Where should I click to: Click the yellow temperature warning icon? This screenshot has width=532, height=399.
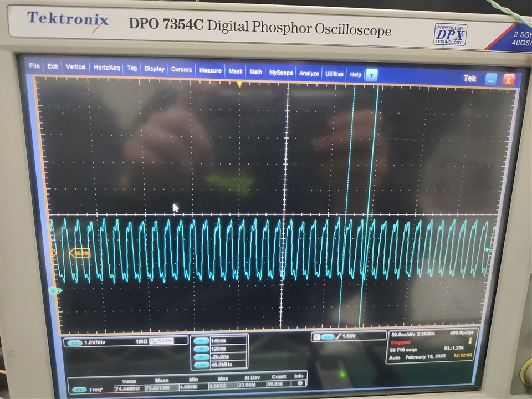(x=470, y=341)
